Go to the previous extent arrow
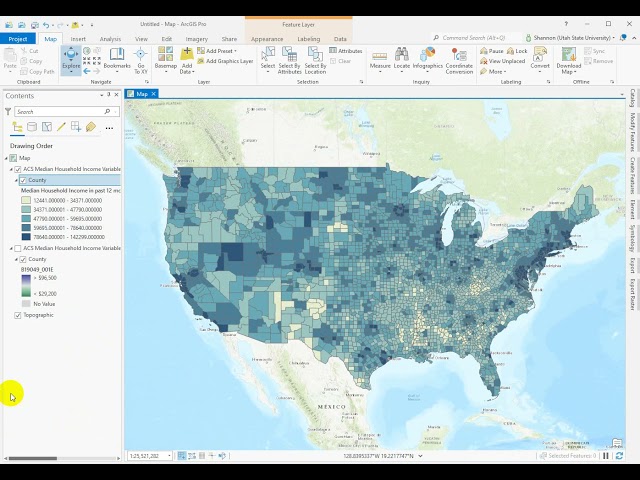 [x=87, y=71]
